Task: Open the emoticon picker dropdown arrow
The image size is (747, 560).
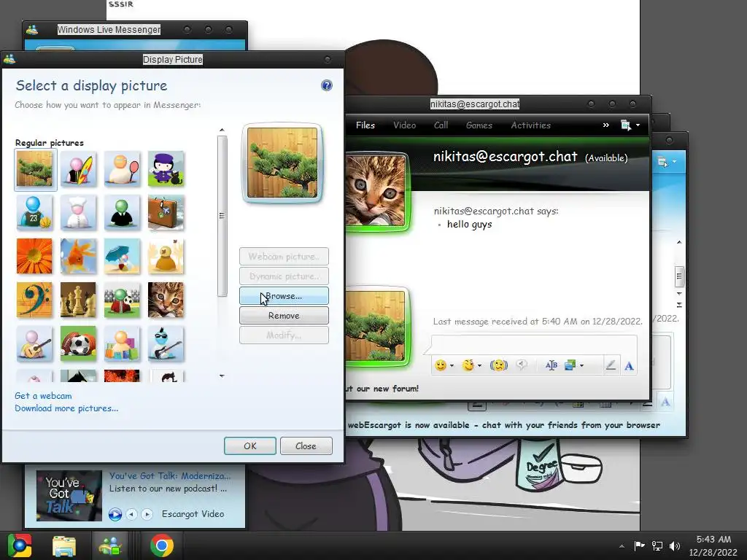Action: [x=452, y=366]
